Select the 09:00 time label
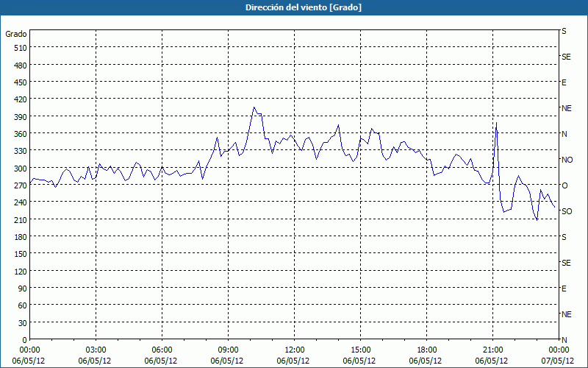This screenshot has width=588, height=368. coord(229,350)
